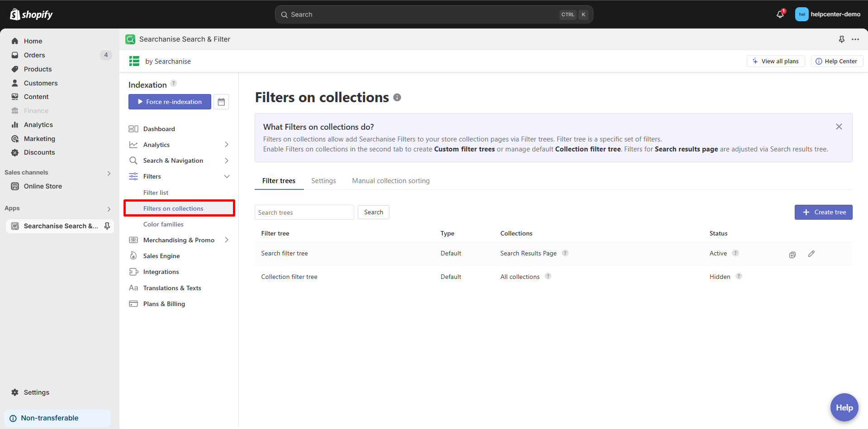This screenshot has height=429, width=868.
Task: Click the Create tree button
Action: (x=823, y=212)
